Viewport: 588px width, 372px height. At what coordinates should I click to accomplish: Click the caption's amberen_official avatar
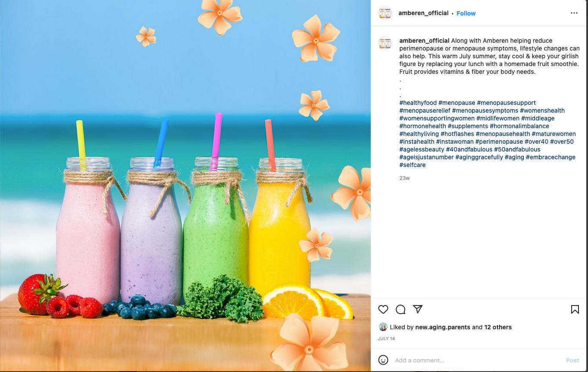tap(385, 44)
